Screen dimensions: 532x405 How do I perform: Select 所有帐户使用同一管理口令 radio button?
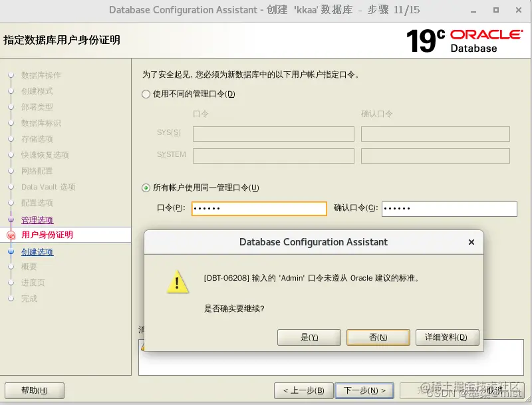tap(146, 188)
